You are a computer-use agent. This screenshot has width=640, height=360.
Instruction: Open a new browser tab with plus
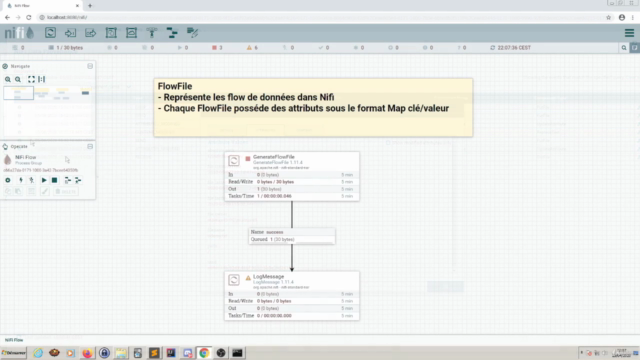coord(90,6)
